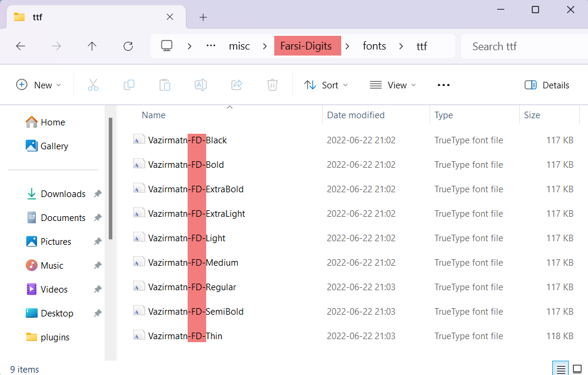Open the Desktop quick access folder
Screen dimensions: 588x375
tap(50, 313)
